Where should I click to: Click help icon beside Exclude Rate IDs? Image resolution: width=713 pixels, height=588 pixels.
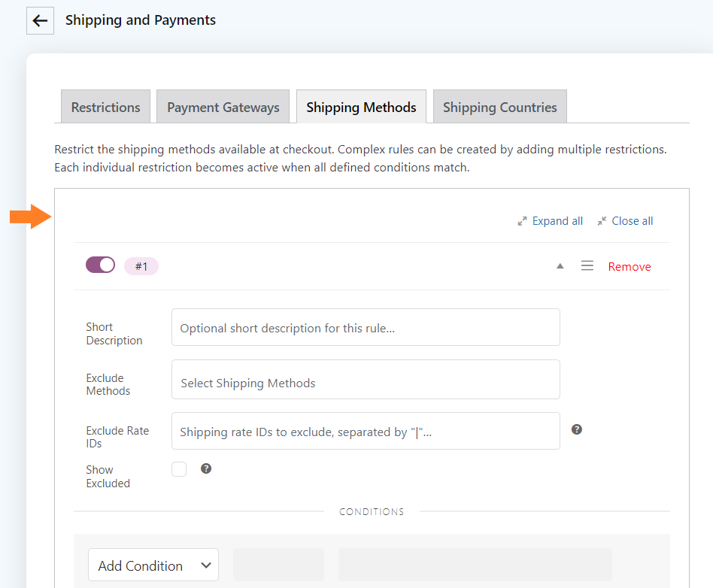(x=577, y=429)
